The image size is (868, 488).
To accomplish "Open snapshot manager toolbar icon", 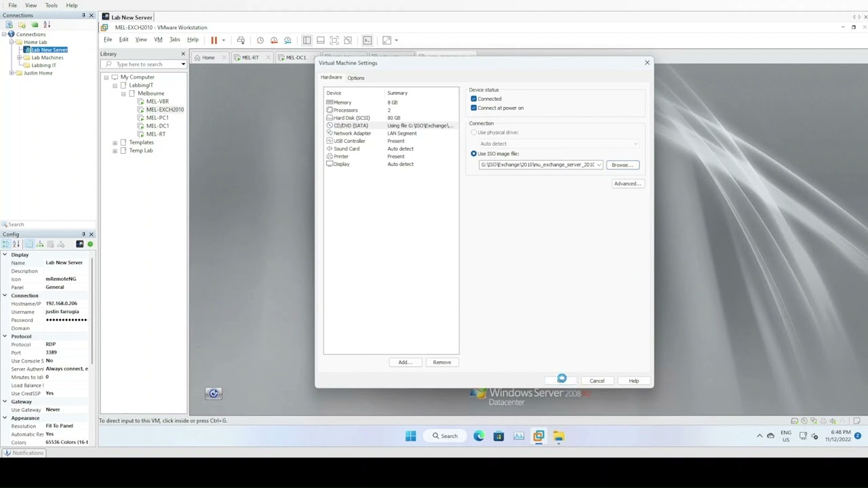I will 288,40.
